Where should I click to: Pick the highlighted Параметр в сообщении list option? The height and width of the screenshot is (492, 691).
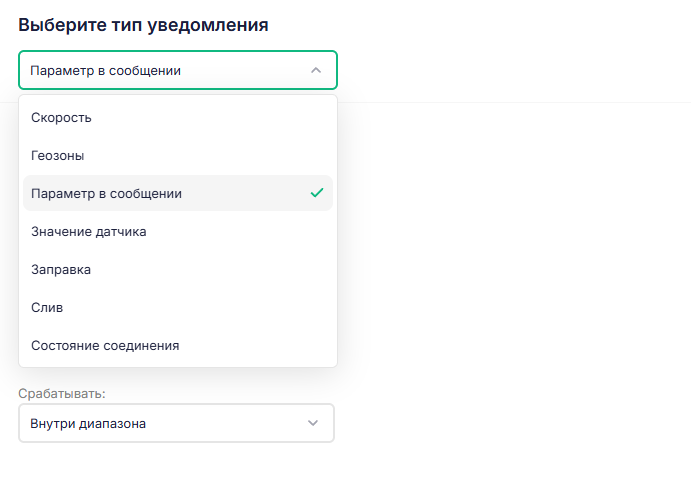click(178, 193)
